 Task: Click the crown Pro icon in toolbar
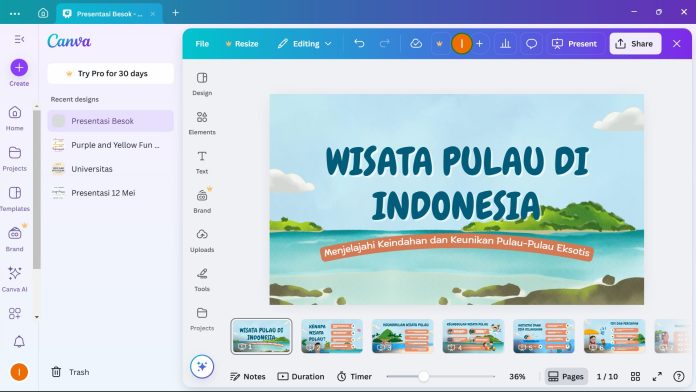coord(439,44)
